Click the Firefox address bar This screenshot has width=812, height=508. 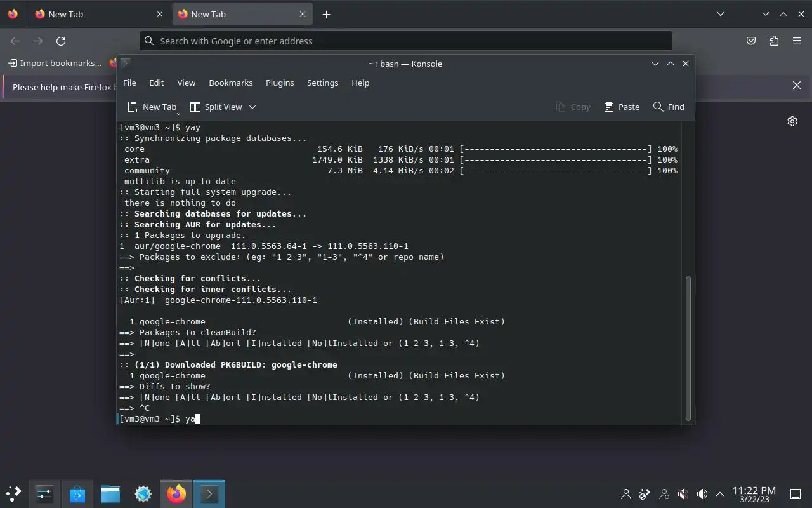[406, 41]
